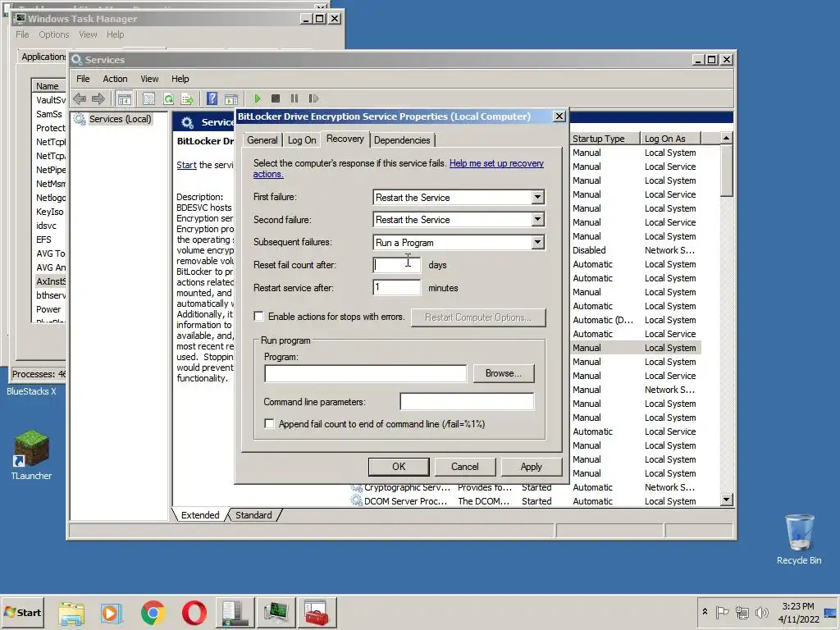Open the Second failure dropdown

[538, 220]
